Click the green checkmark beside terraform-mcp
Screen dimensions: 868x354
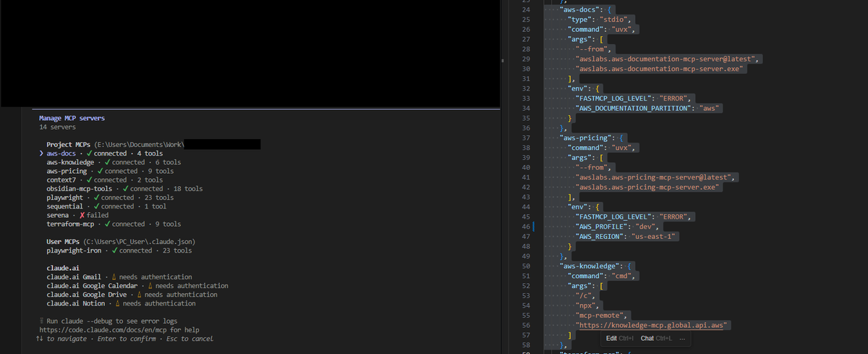106,224
